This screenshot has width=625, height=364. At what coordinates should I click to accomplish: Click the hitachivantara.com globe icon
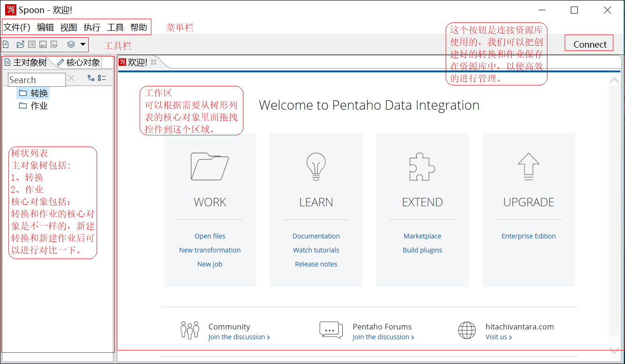pyautogui.click(x=467, y=330)
